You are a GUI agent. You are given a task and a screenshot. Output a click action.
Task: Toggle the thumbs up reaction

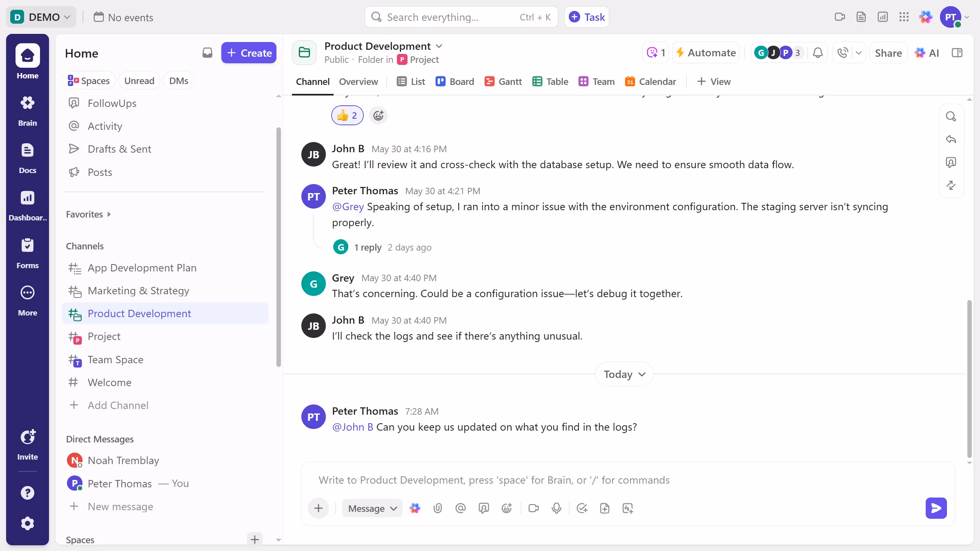(x=347, y=116)
